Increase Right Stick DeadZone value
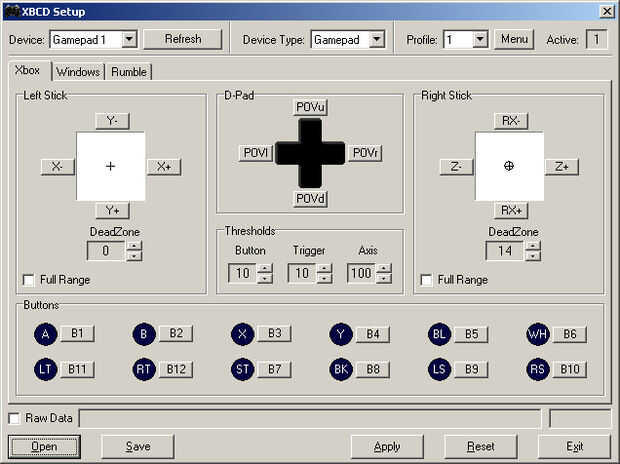Viewport: 620px width, 464px height. tap(533, 246)
